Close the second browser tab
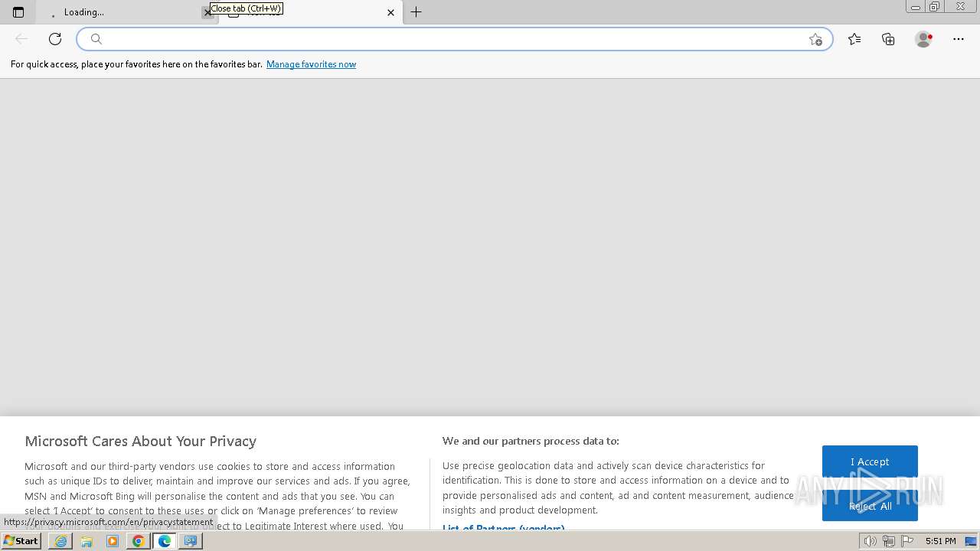 click(x=390, y=12)
